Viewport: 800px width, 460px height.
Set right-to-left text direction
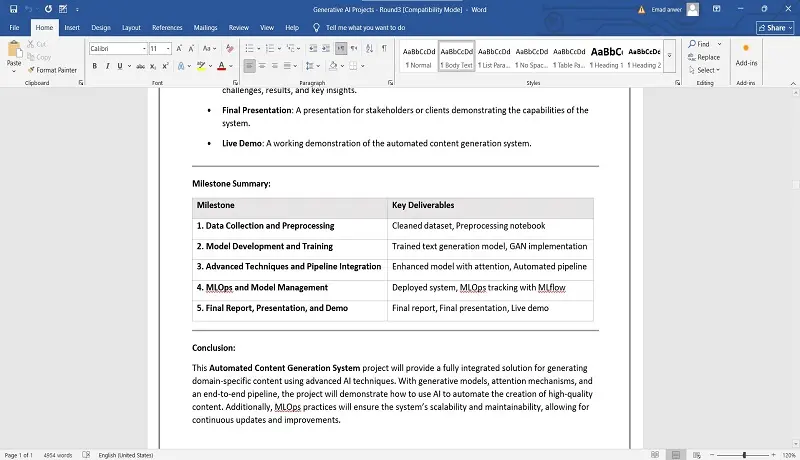point(354,48)
